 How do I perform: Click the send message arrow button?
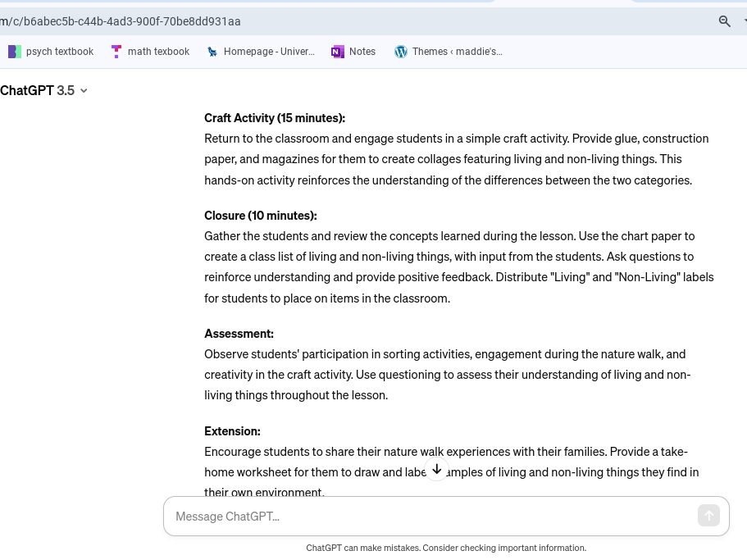pyautogui.click(x=708, y=516)
